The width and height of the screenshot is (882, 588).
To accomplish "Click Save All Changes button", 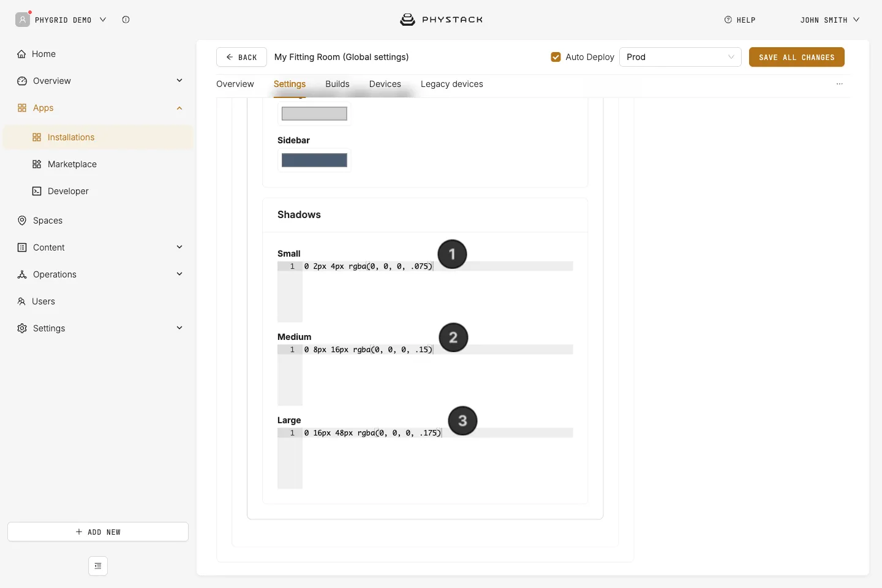I will 797,57.
